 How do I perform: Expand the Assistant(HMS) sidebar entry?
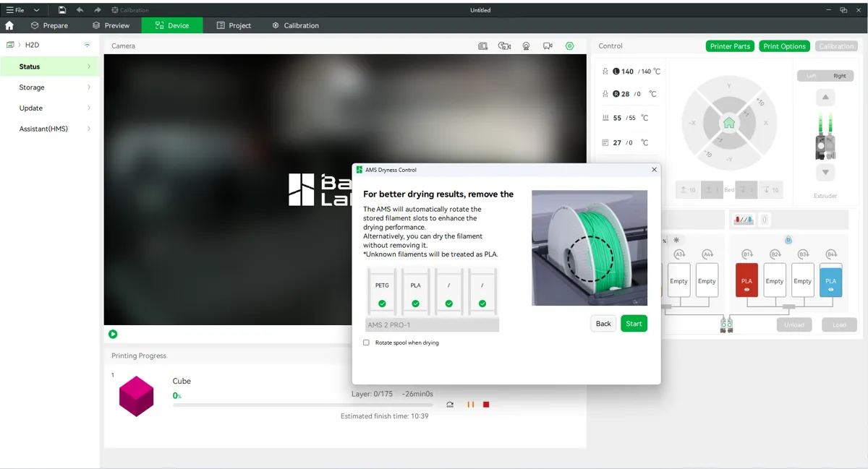coord(49,129)
